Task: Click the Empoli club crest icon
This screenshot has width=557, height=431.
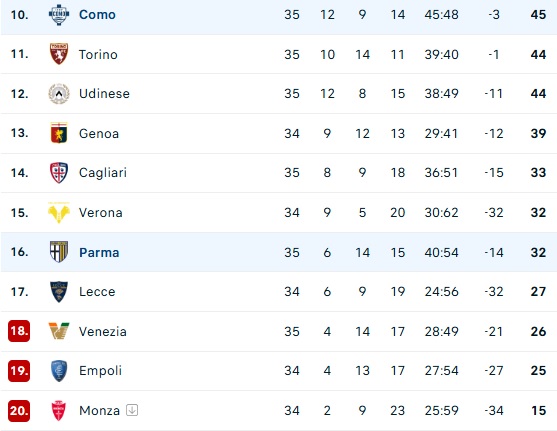Action: click(59, 371)
